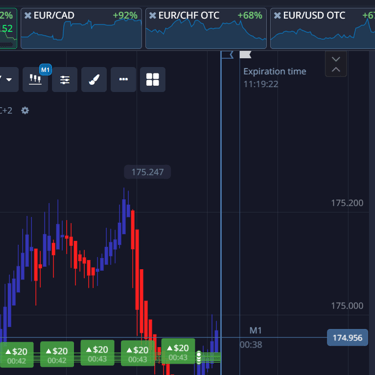The width and height of the screenshot is (375, 375).
Task: Open the more options ellipsis button
Action: tap(123, 79)
